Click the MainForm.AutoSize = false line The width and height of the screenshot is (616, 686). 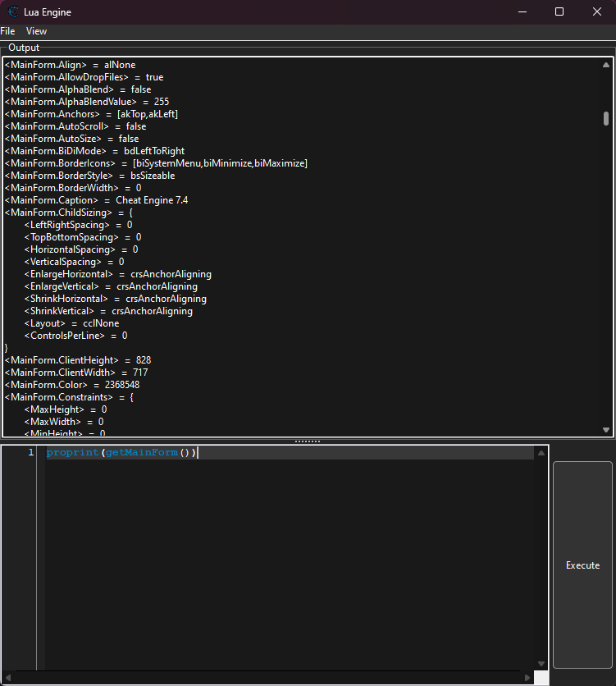(71, 138)
